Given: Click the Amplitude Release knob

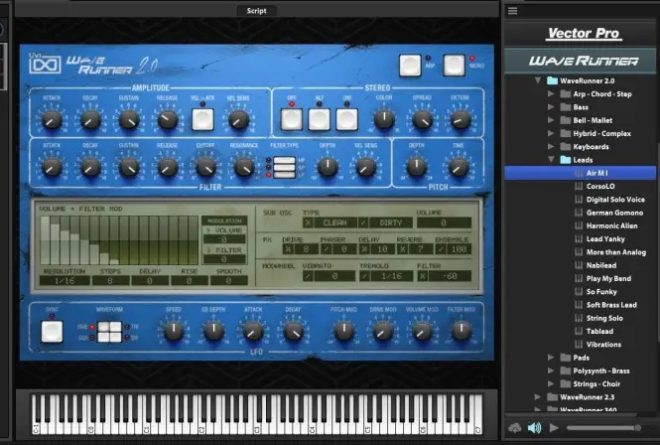Looking at the screenshot, I should click(x=168, y=120).
